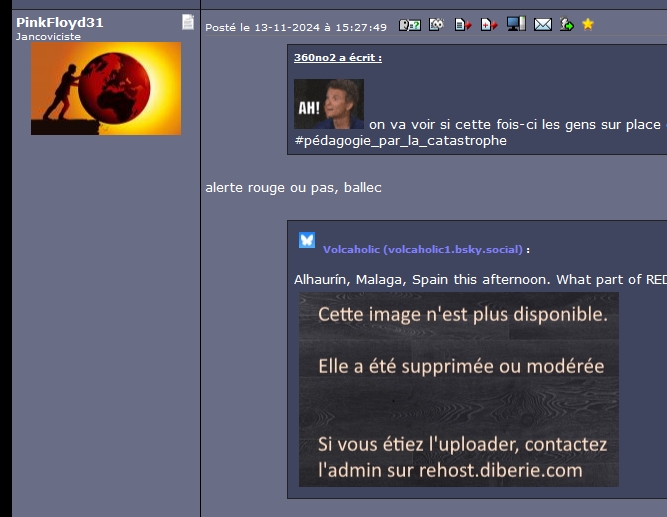Open Volcaholic (volcaholic1.bsky.social) link
The width and height of the screenshot is (667, 517).
[423, 249]
